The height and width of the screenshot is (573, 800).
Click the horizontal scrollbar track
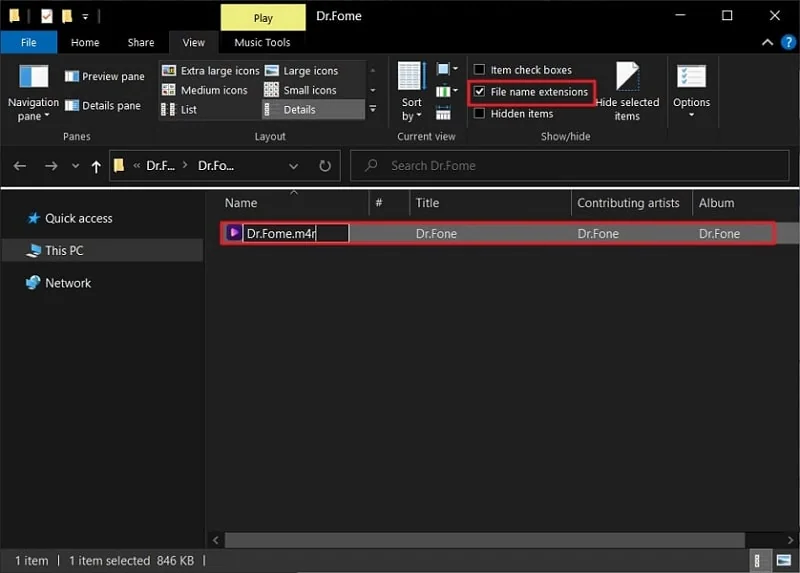pyautogui.click(x=485, y=540)
